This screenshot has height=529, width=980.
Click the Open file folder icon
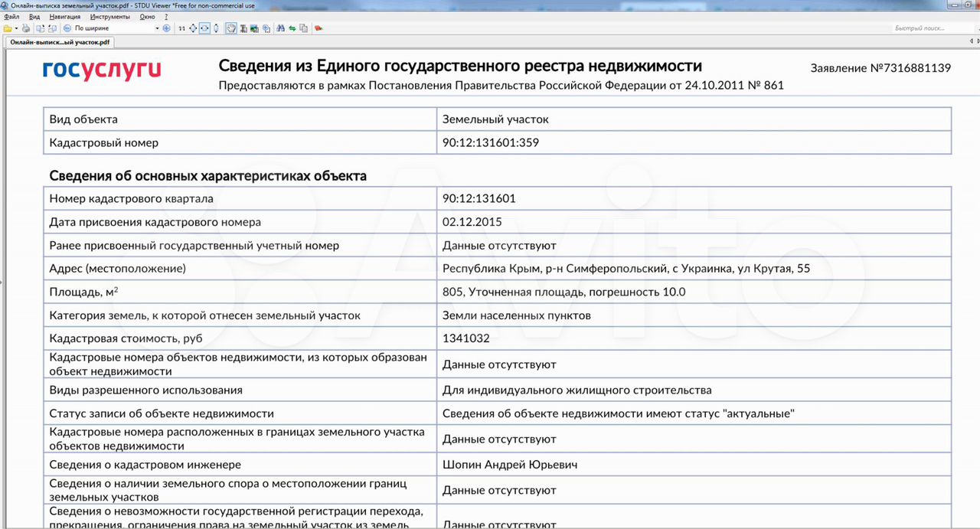(8, 28)
